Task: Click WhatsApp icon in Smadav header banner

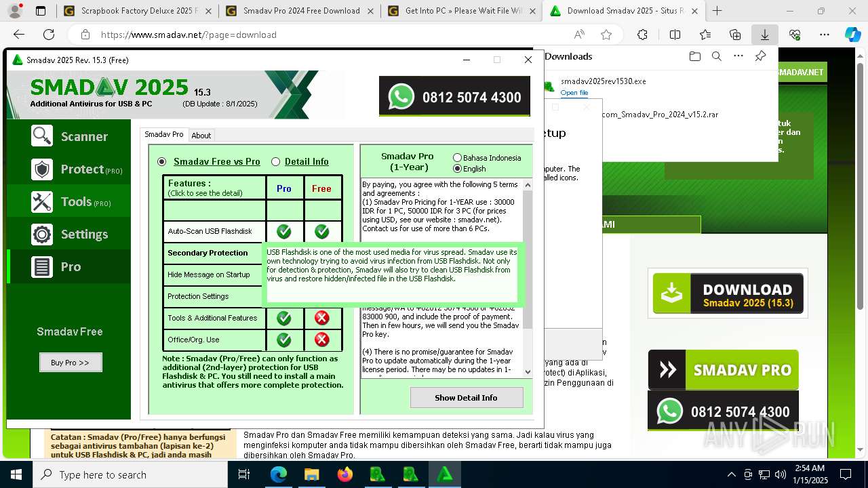Action: [x=401, y=97]
